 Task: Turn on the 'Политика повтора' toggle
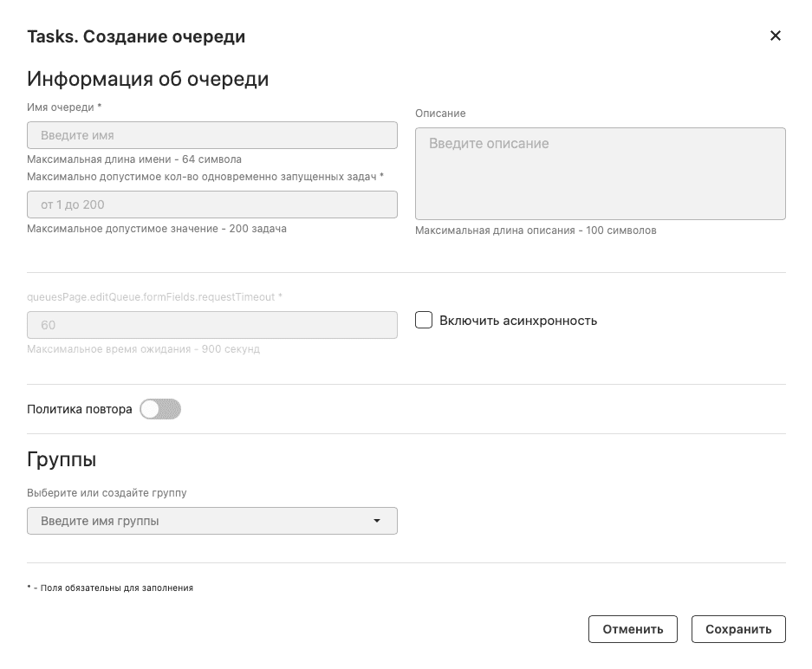point(160,407)
